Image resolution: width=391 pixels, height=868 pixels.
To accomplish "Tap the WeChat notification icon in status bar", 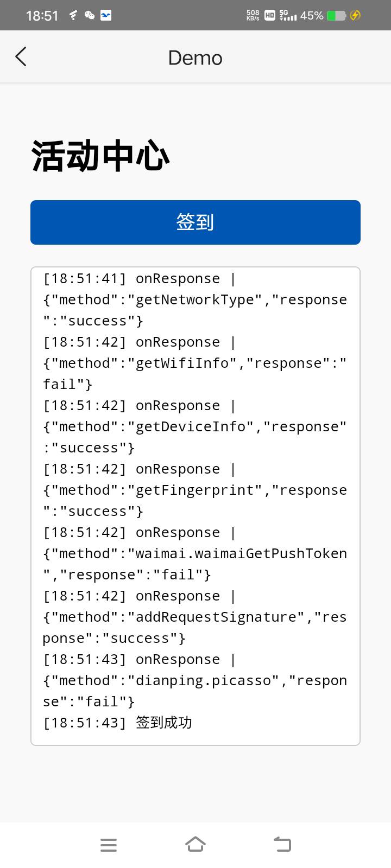I will [x=90, y=15].
